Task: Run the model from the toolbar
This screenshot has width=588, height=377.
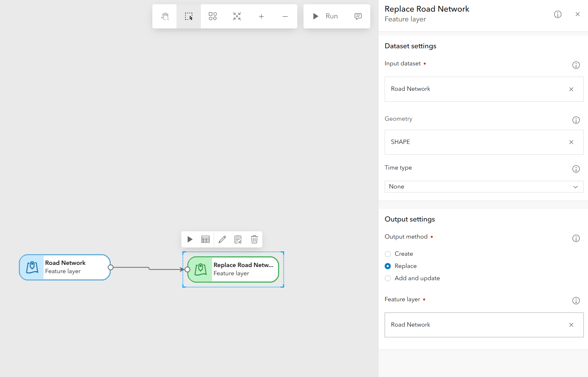Action: pyautogui.click(x=325, y=16)
